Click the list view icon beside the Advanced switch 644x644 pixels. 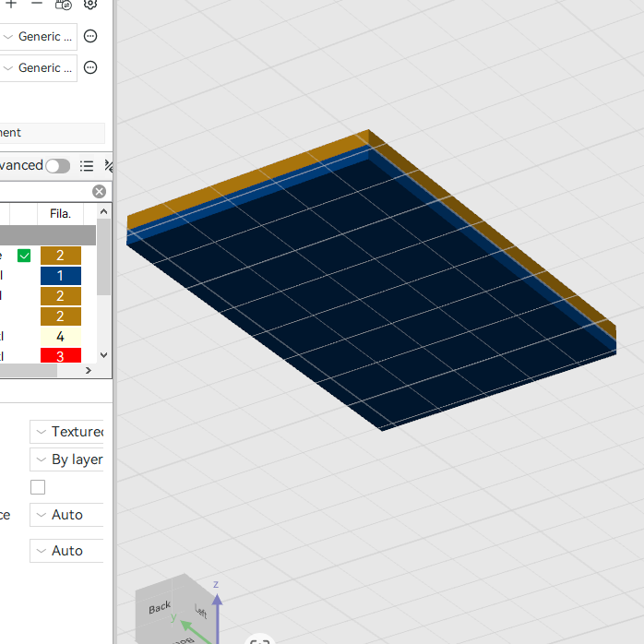[x=87, y=166]
